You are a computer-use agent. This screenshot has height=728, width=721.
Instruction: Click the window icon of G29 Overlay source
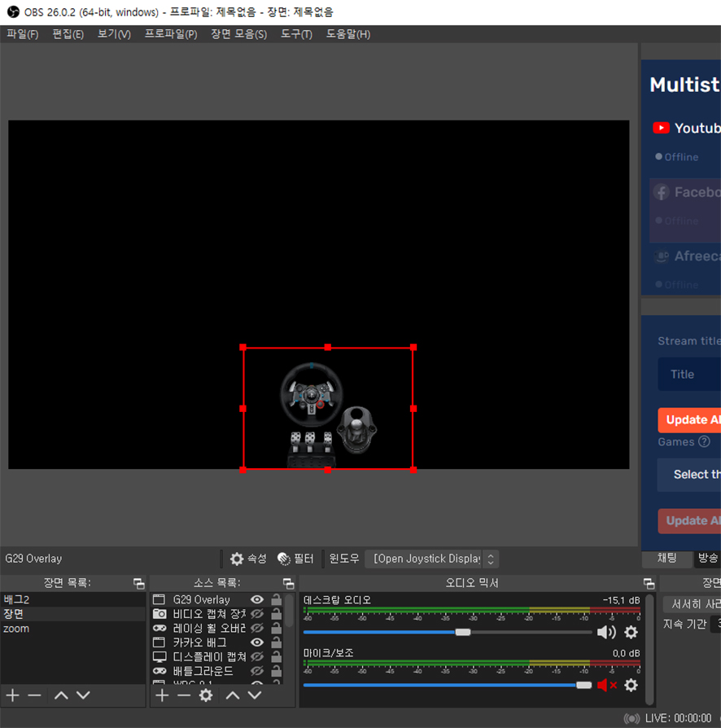point(159,600)
